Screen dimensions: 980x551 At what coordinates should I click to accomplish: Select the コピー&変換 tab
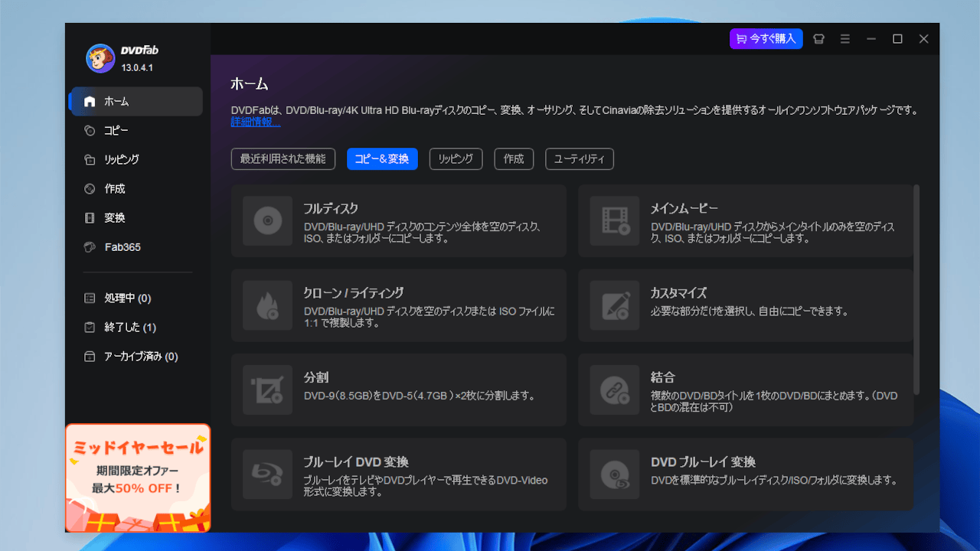tap(382, 159)
